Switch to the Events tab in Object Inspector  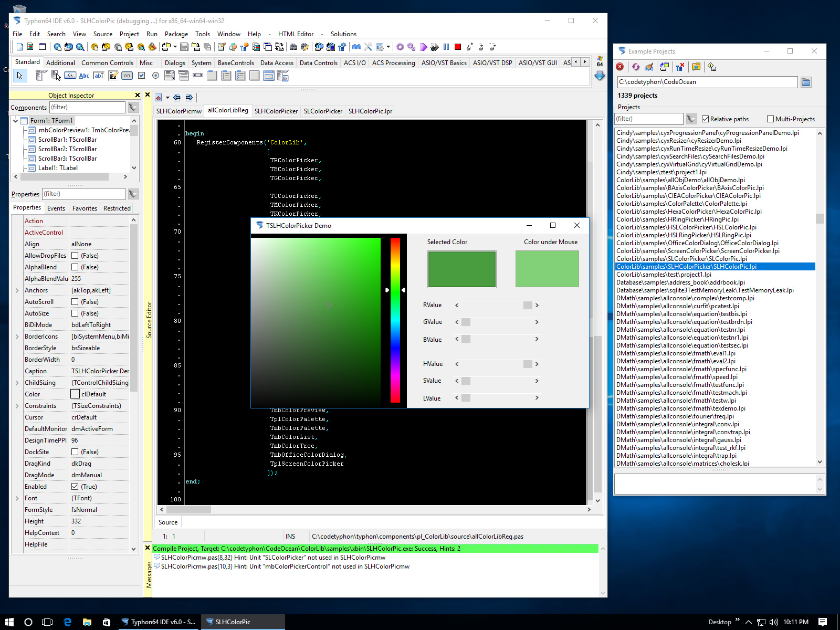pos(56,208)
